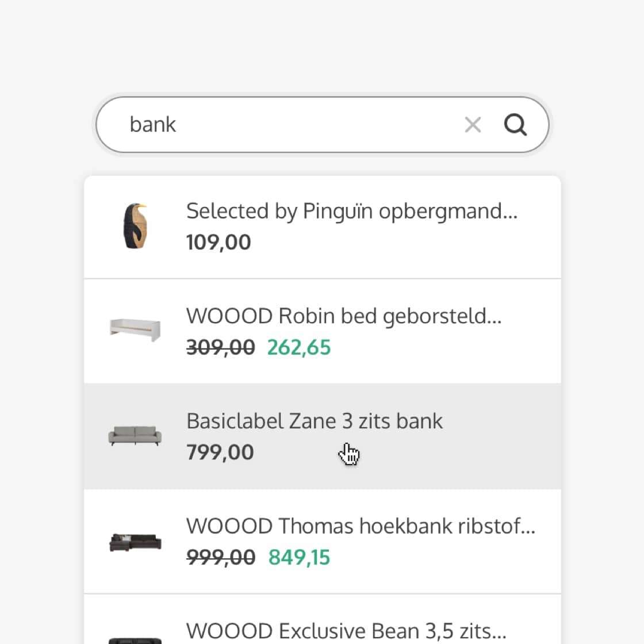
Task: Click the 799,00 price of Zane sofa
Action: (220, 453)
